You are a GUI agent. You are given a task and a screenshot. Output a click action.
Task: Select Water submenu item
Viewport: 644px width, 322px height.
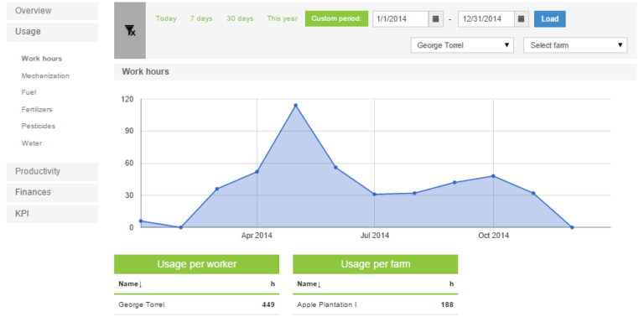[x=32, y=143]
